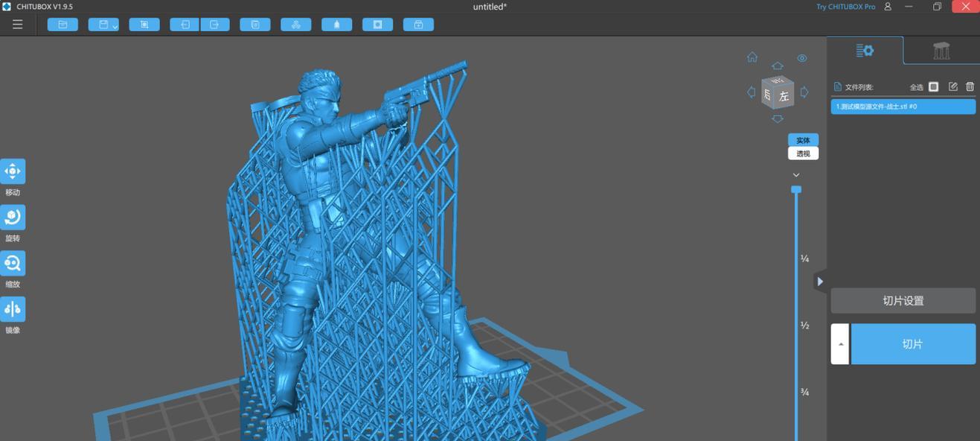Select the Mirror (镜像) tool
Viewport: 980px width, 441px height.
[13, 309]
